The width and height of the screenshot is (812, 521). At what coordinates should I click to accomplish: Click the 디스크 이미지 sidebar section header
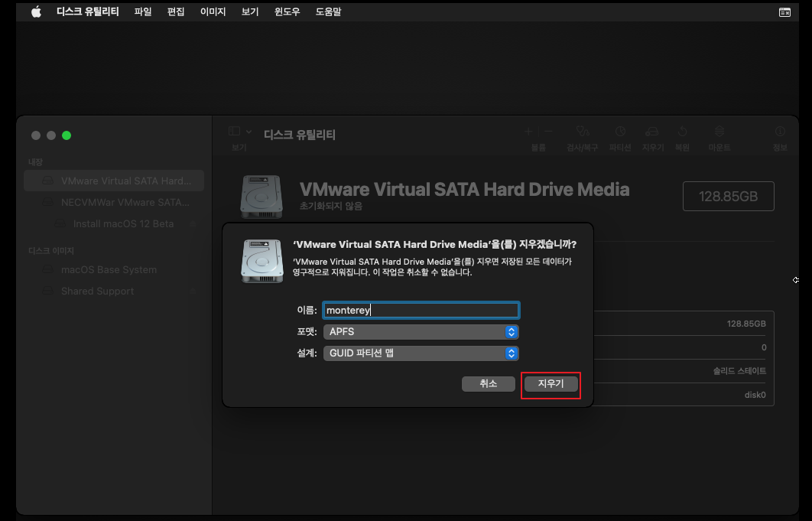[x=50, y=251]
